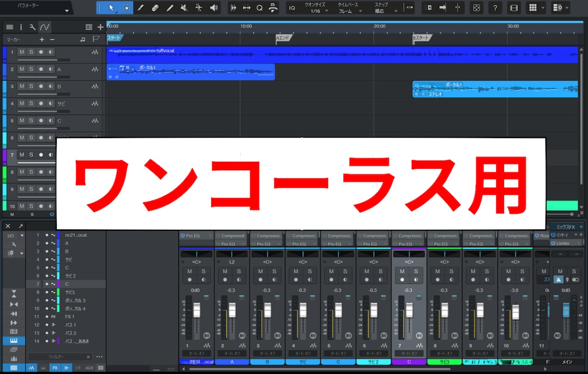Open Help via the question mark icon
The width and height of the screenshot is (588, 374).
click(x=495, y=8)
